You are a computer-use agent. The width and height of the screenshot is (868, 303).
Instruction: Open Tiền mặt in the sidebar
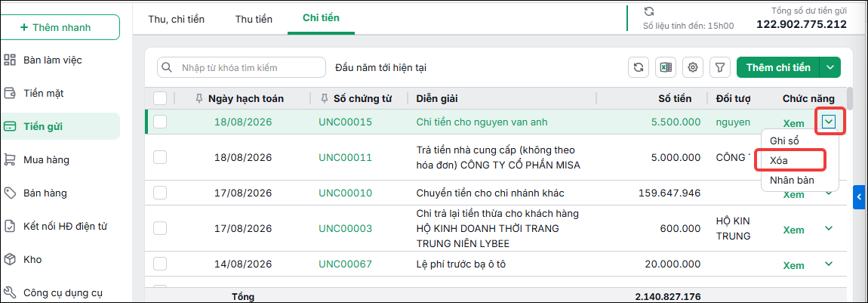point(43,93)
